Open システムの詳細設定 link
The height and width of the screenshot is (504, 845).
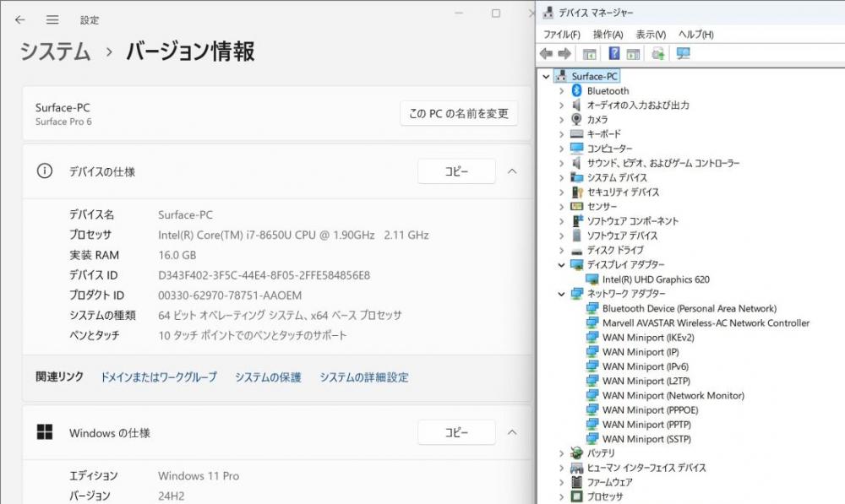pyautogui.click(x=363, y=377)
